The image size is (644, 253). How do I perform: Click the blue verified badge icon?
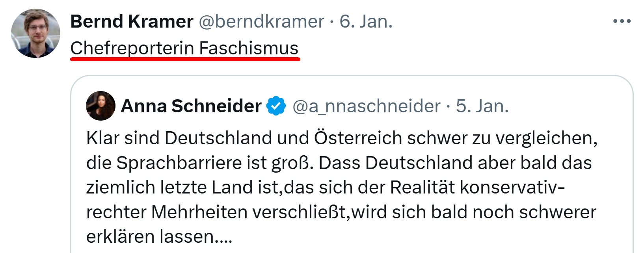click(x=276, y=106)
